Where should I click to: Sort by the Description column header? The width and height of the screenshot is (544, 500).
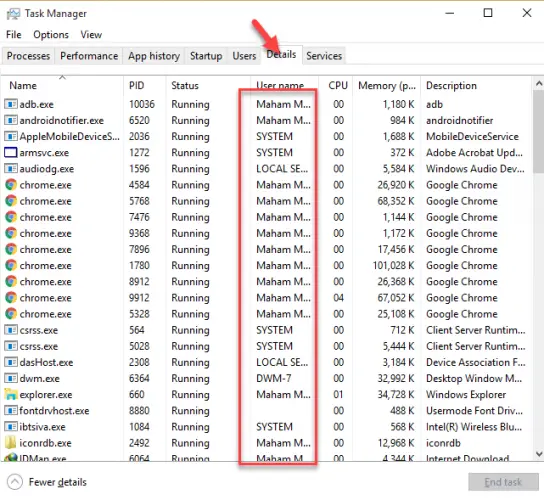(x=476, y=85)
